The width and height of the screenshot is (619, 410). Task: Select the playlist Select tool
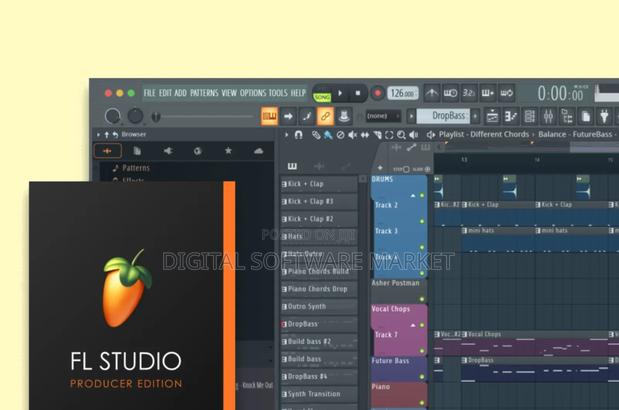[389, 135]
